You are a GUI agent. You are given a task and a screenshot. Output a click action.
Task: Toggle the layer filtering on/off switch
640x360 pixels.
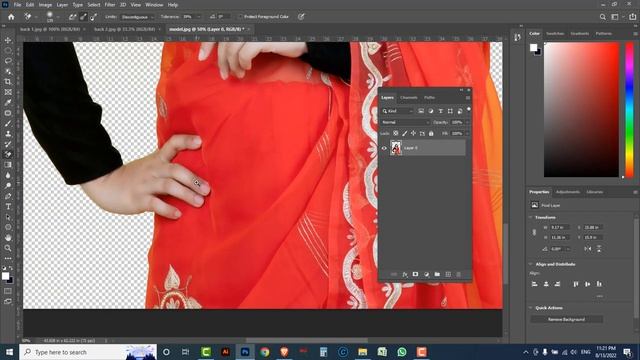469,109
